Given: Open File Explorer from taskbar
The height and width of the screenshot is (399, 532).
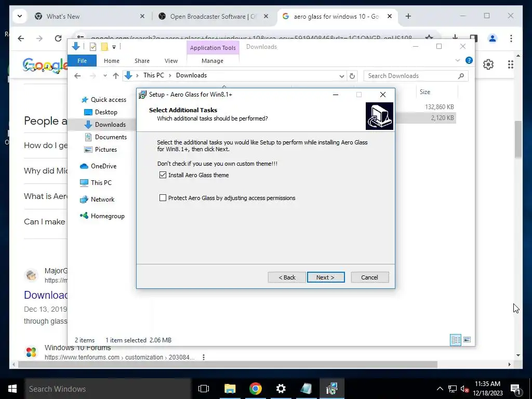Looking at the screenshot, I should pos(230,389).
